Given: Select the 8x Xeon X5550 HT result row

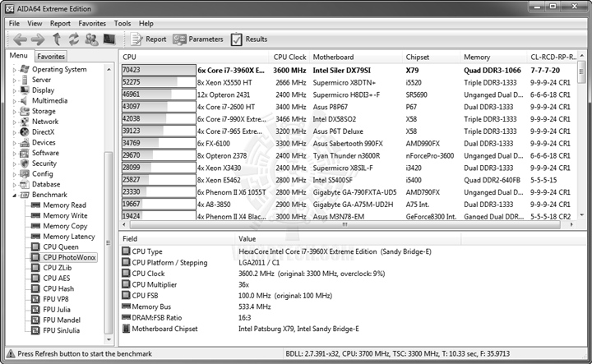Looking at the screenshot, I should [349, 83].
